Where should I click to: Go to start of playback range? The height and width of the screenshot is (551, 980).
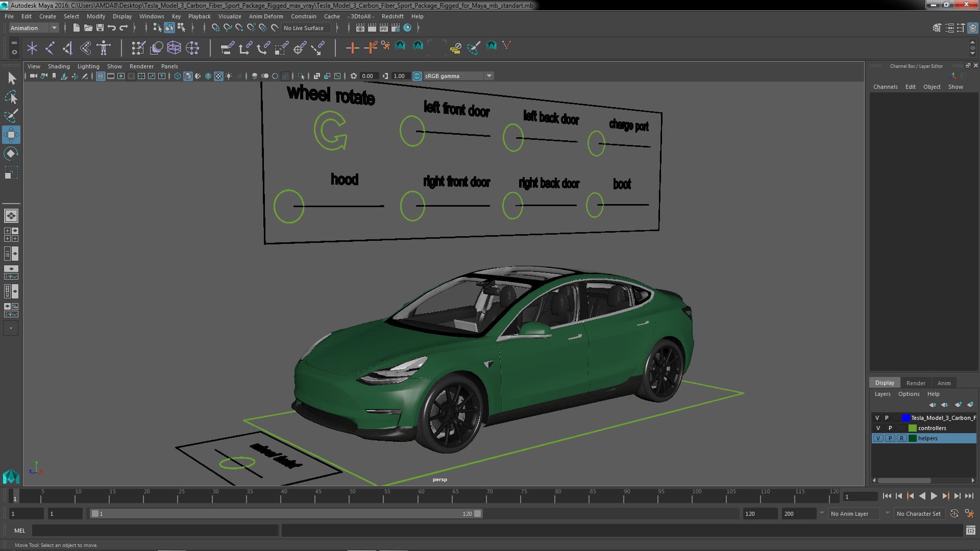pos(887,496)
